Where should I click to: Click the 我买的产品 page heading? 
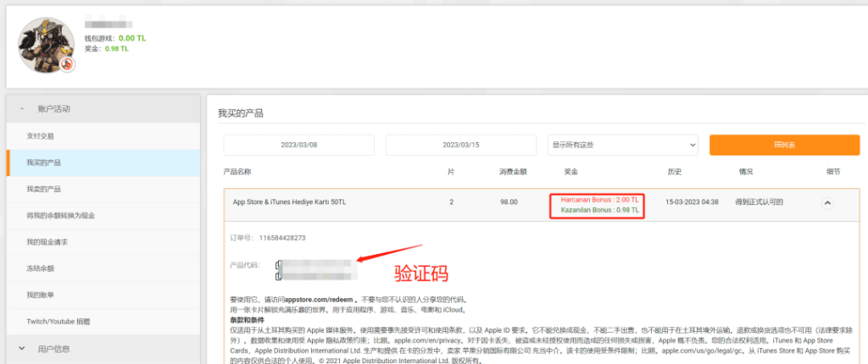click(x=241, y=114)
